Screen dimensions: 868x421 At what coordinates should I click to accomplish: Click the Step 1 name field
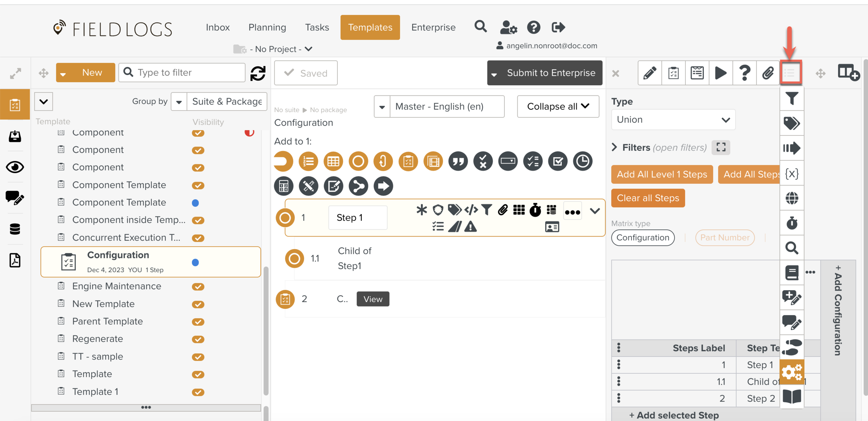point(358,218)
